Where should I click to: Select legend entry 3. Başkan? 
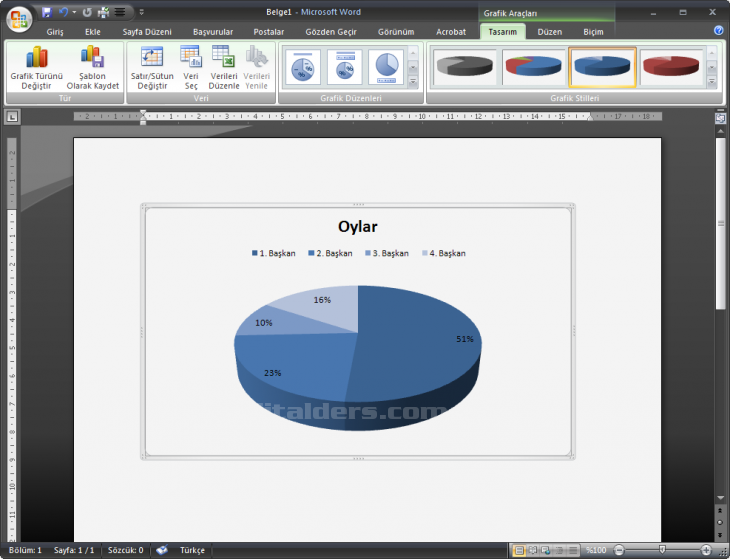pos(387,253)
